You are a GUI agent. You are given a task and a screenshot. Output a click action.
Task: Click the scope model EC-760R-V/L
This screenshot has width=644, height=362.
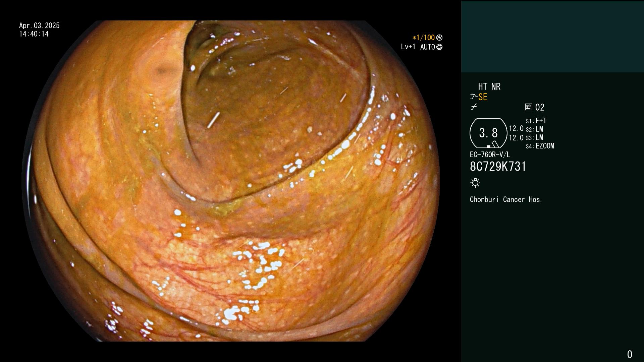tap(490, 155)
